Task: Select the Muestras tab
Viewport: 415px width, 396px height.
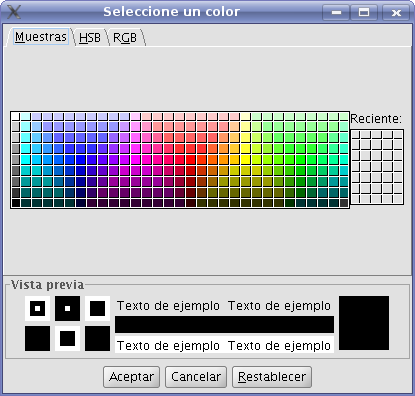Action: 41,37
